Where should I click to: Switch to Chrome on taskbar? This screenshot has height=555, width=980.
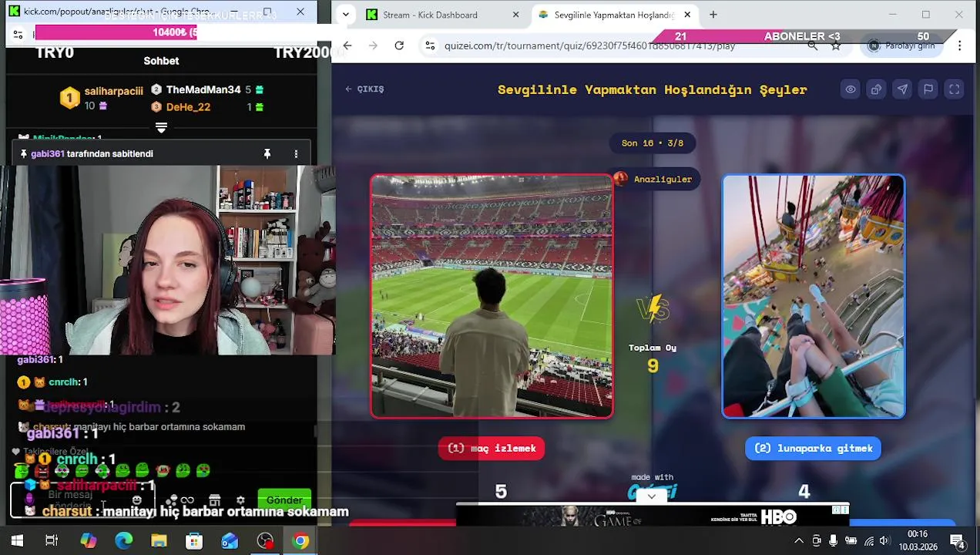(300, 541)
